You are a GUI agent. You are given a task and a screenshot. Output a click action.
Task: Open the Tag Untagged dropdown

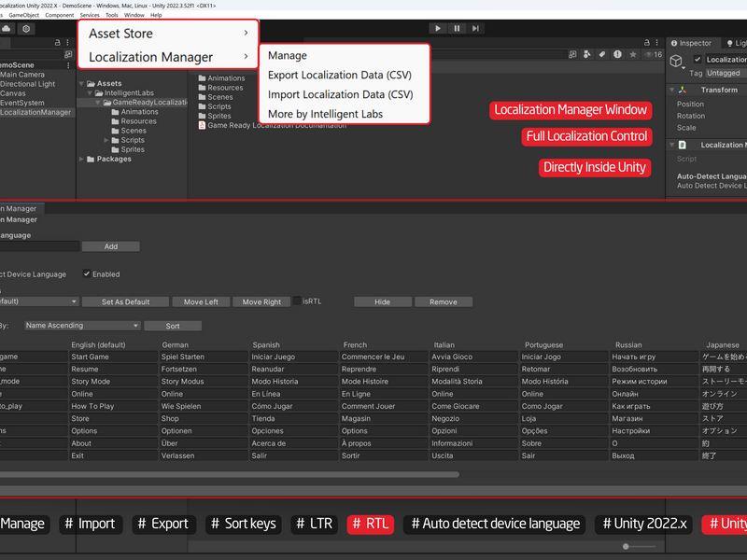coord(726,73)
